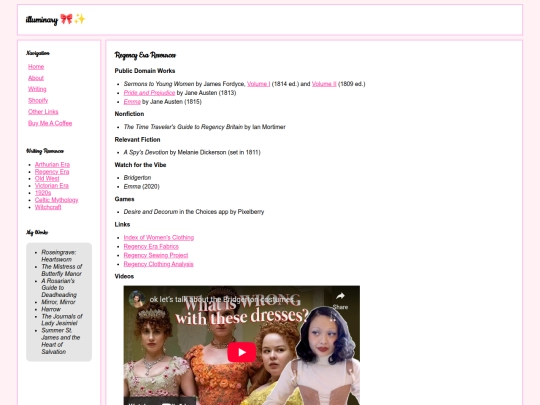
Task: Open the Emma by Jane Austen link
Action: [x=132, y=102]
